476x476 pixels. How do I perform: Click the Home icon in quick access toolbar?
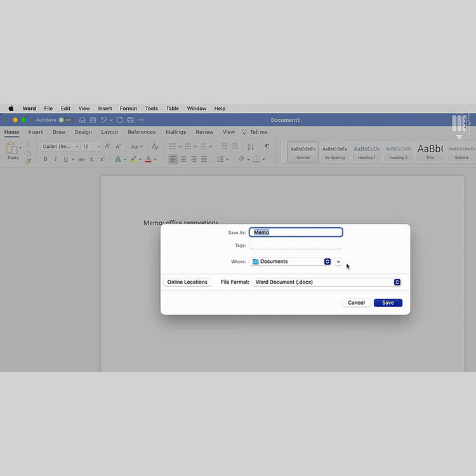tap(83, 120)
